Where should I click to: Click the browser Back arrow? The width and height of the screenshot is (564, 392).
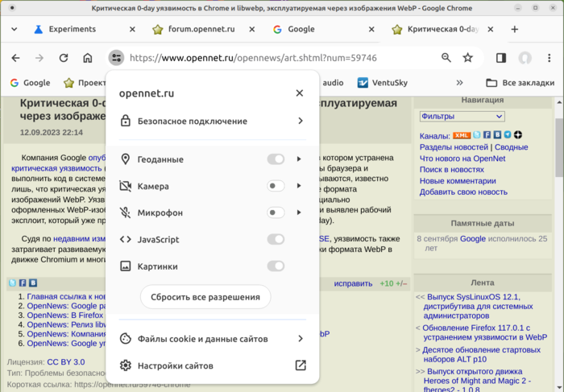click(x=15, y=58)
